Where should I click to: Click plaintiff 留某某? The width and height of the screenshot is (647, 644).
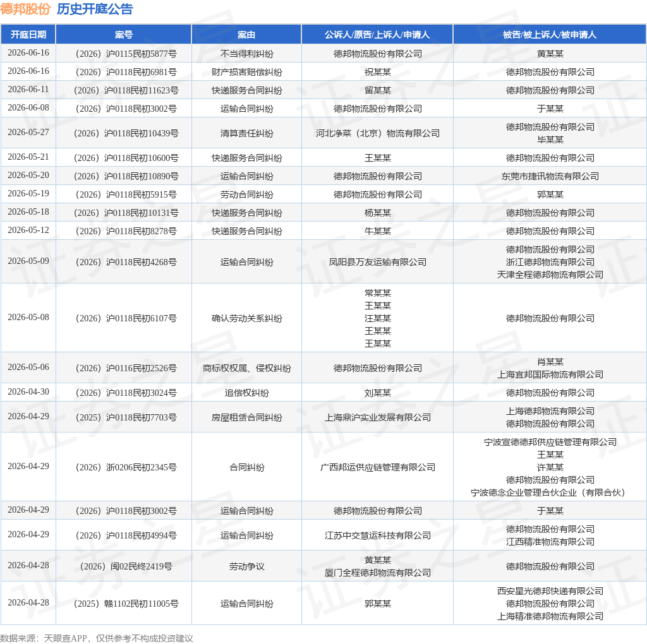(x=378, y=90)
